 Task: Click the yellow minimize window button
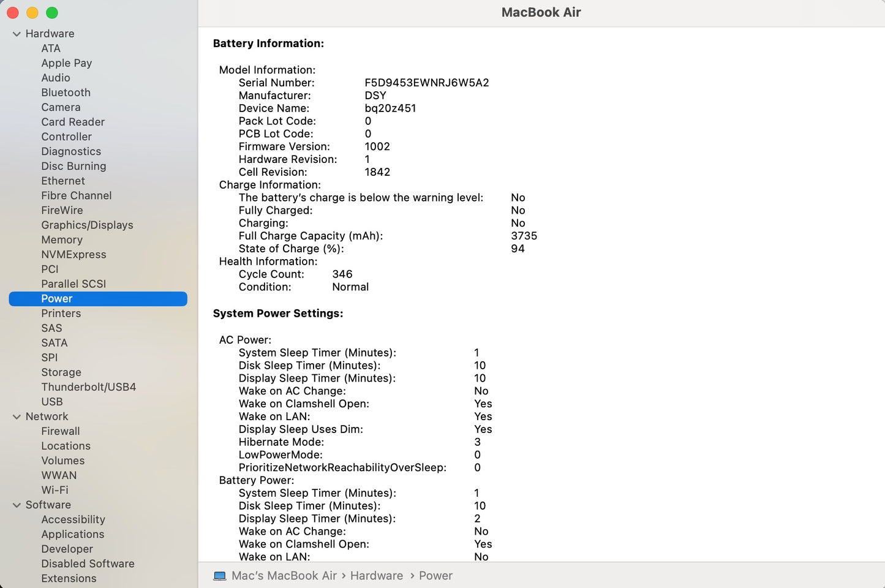(x=32, y=13)
